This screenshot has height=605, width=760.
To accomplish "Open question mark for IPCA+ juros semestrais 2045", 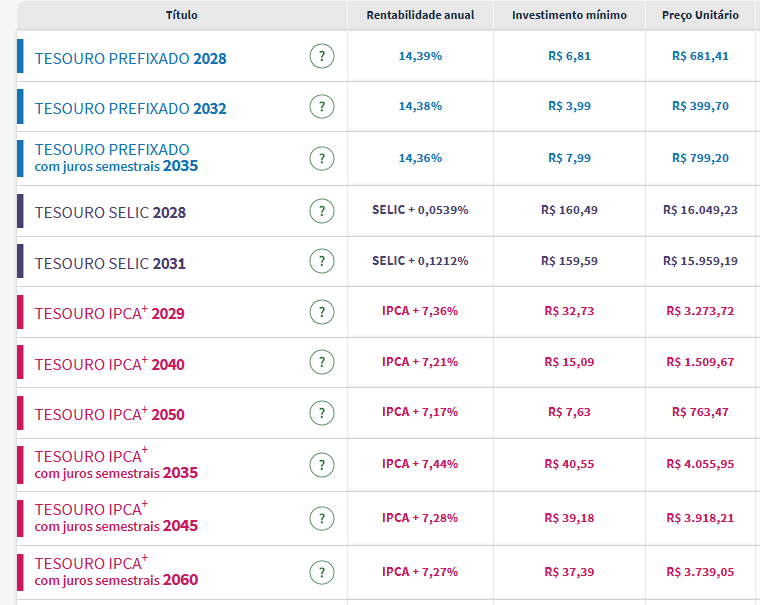I will pyautogui.click(x=321, y=518).
